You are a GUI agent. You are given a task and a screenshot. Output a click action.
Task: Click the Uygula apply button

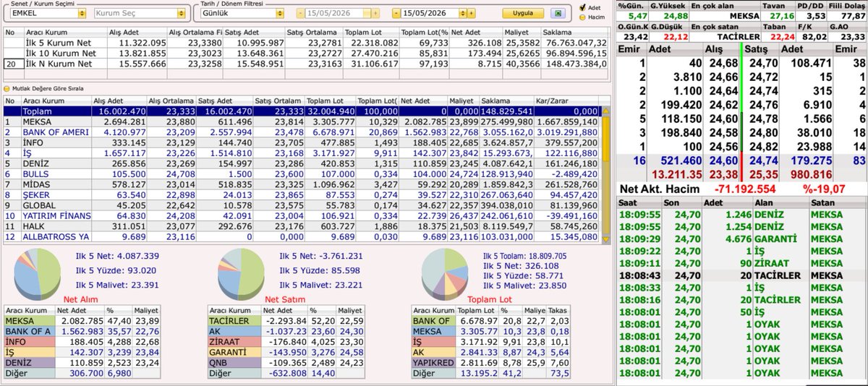click(522, 13)
